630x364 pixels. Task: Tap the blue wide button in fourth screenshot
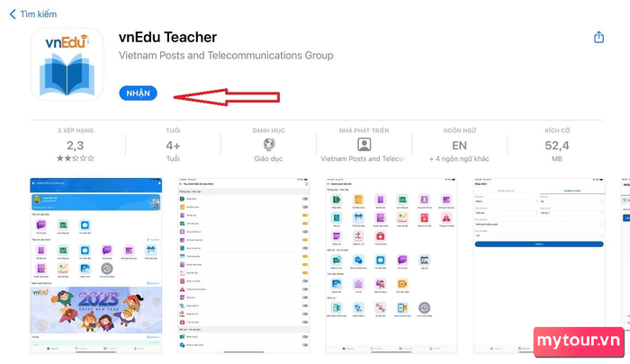[539, 244]
